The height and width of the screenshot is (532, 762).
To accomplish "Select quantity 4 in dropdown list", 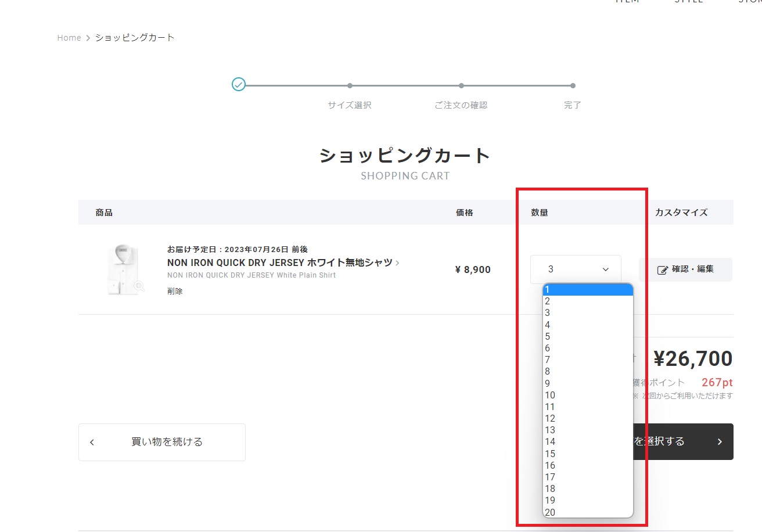I will point(588,325).
